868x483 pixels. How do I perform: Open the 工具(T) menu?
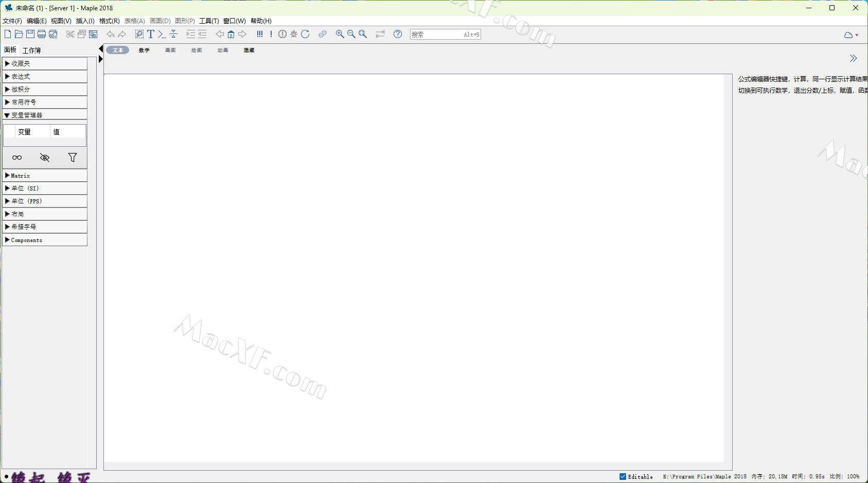point(209,21)
